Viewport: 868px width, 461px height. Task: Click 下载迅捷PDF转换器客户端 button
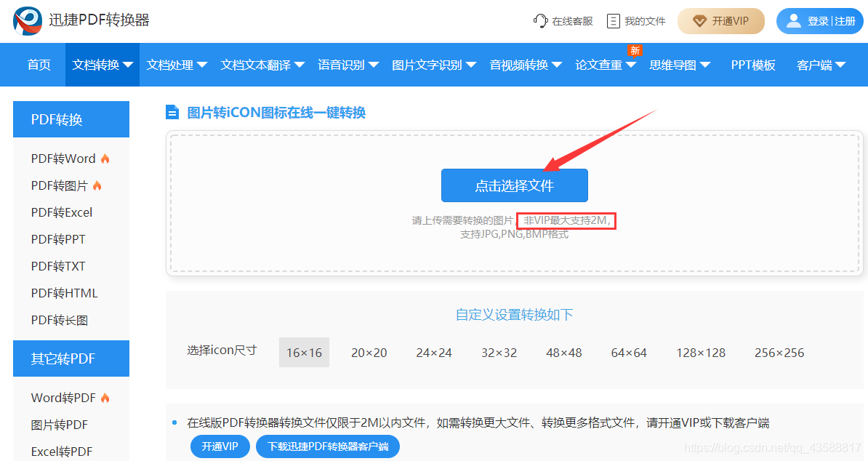coord(328,446)
